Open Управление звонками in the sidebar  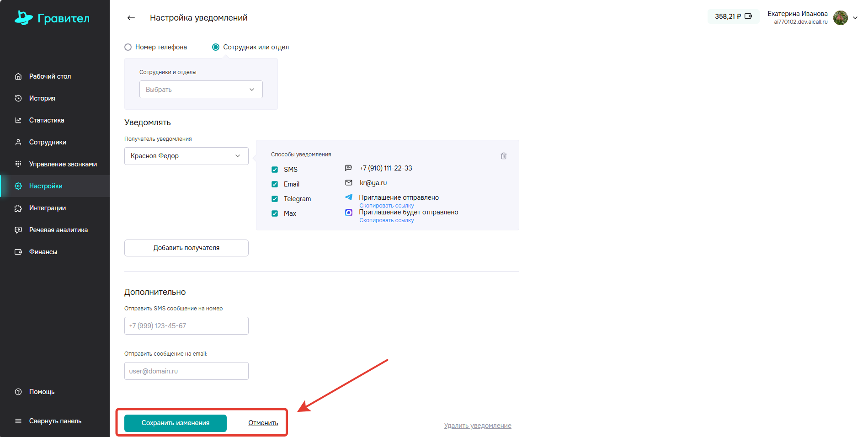pos(63,164)
